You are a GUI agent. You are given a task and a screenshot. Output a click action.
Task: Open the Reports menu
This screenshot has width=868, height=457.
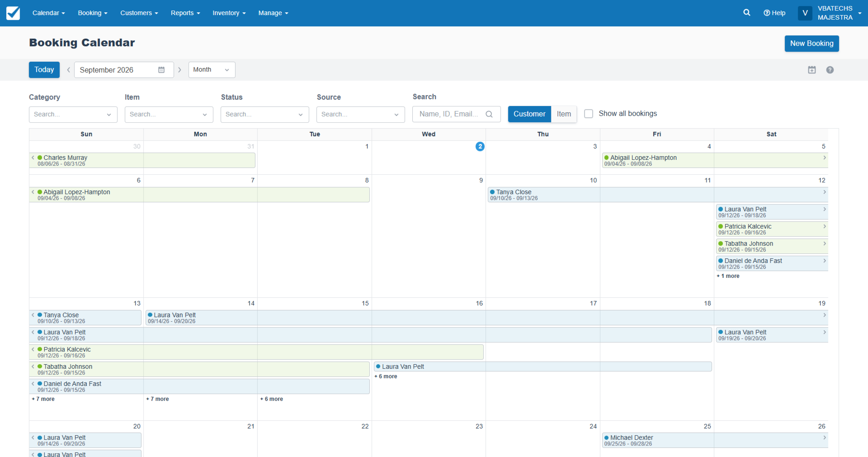(185, 13)
